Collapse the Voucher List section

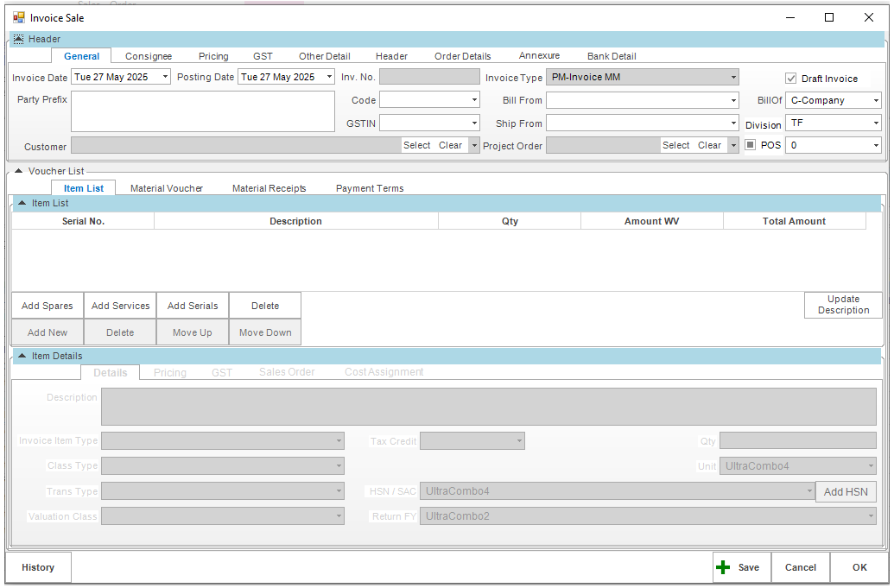18,171
